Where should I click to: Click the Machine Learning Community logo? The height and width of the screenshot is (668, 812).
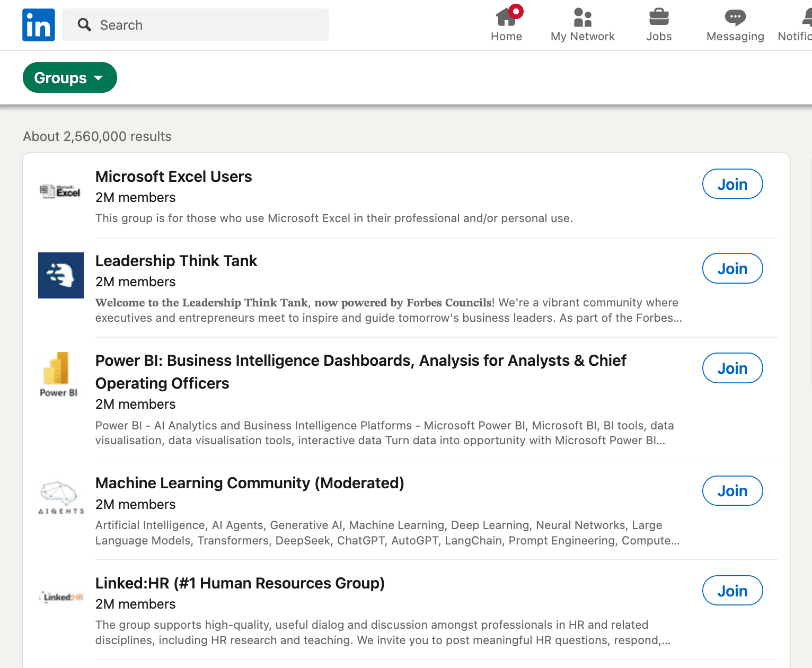[61, 498]
